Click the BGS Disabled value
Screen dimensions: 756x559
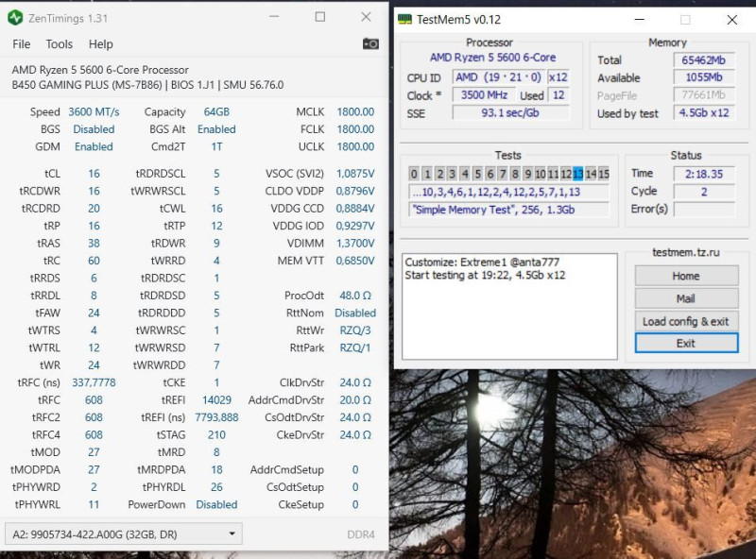click(94, 129)
